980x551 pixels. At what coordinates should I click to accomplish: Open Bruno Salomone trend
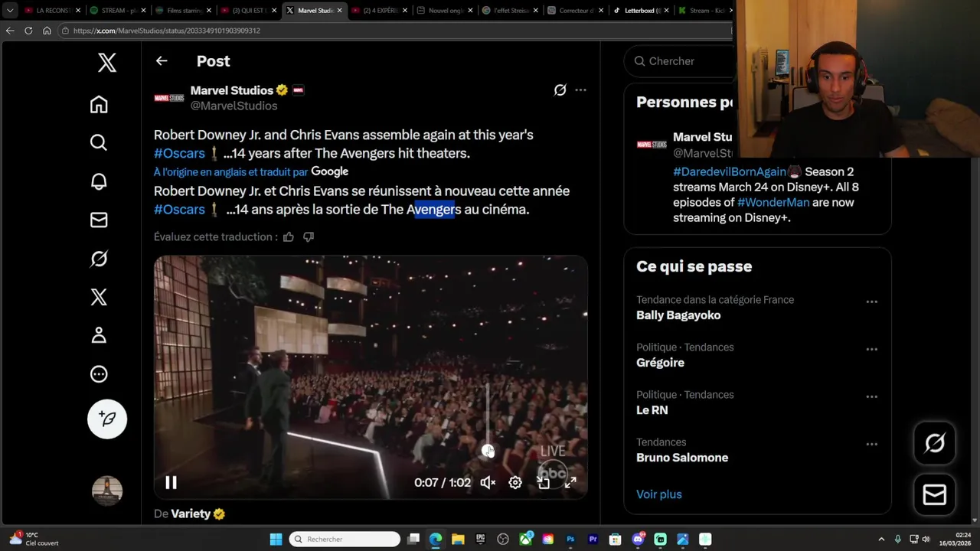(x=682, y=458)
